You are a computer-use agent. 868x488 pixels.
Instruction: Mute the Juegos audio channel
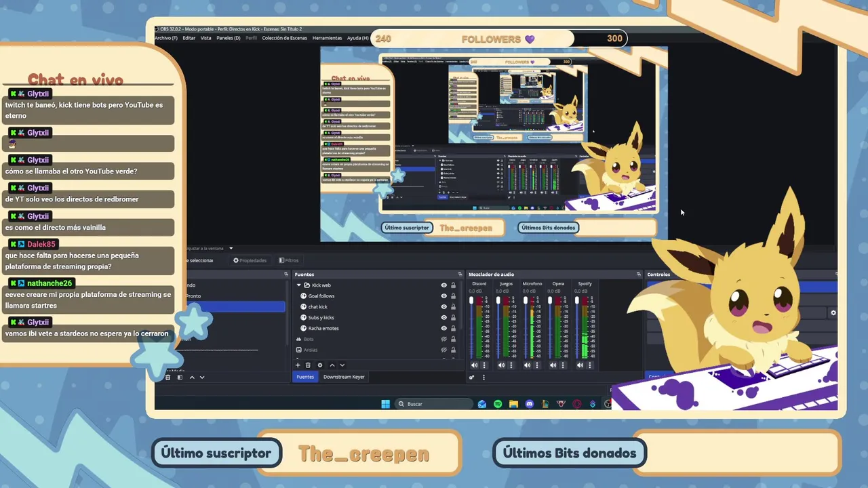pyautogui.click(x=501, y=365)
